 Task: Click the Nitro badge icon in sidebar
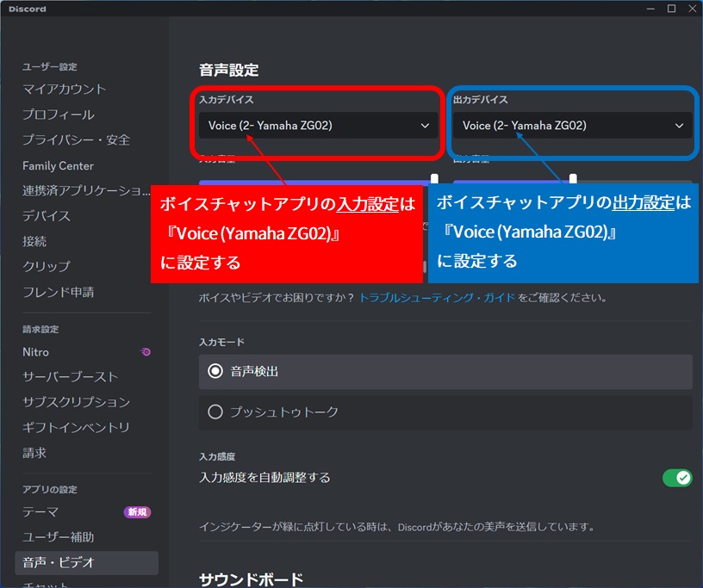point(145,352)
